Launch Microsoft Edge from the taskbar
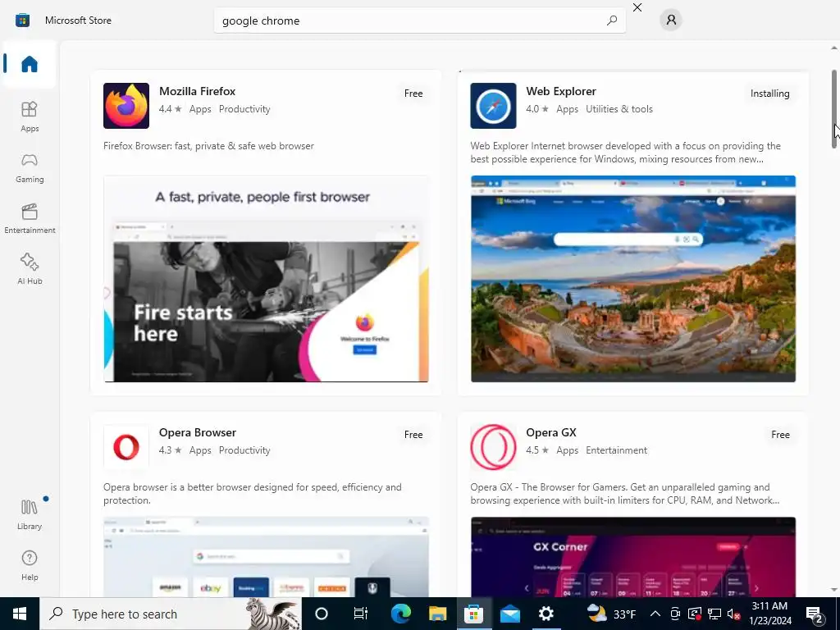The image size is (840, 630). [x=400, y=614]
